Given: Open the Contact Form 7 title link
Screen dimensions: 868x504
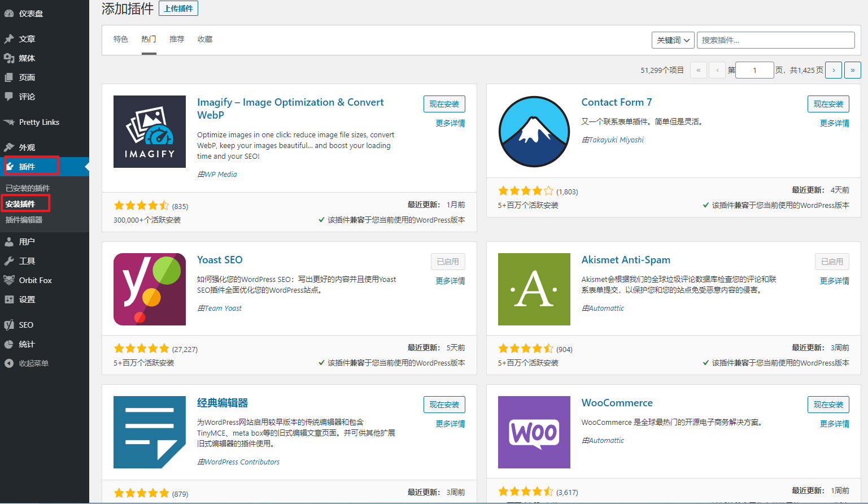Looking at the screenshot, I should [617, 102].
